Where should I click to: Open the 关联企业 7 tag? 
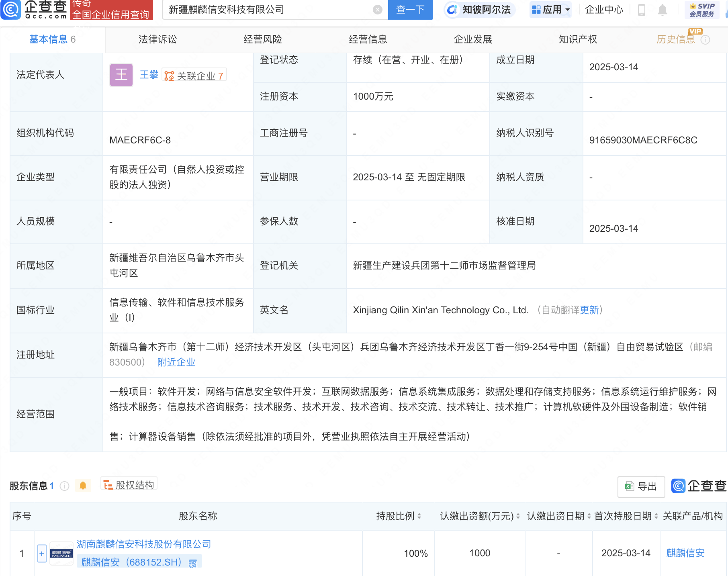pyautogui.click(x=194, y=76)
